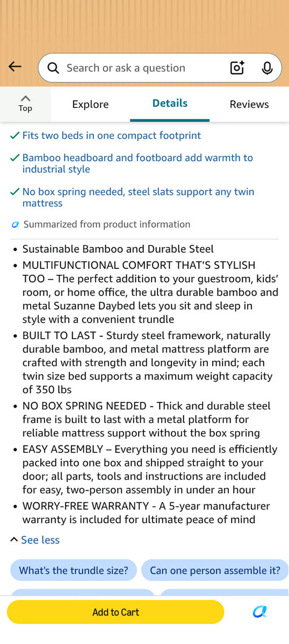289x644 pixels.
Task: Select the Details tab
Action: click(170, 104)
